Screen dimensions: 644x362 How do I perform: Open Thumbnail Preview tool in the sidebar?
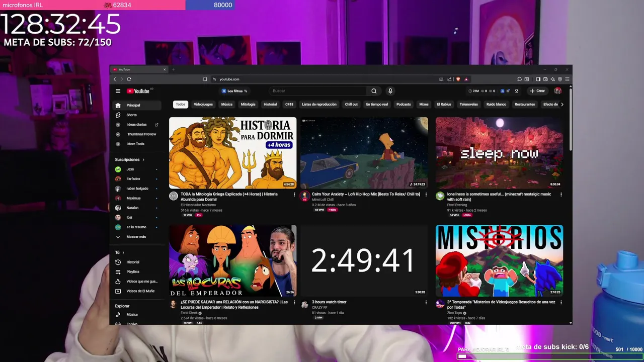(x=137, y=134)
